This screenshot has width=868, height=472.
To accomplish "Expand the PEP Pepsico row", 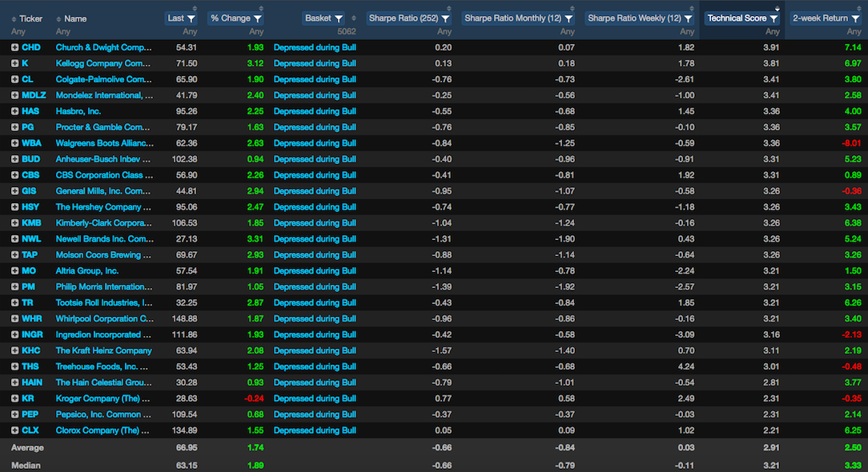I will [x=15, y=414].
